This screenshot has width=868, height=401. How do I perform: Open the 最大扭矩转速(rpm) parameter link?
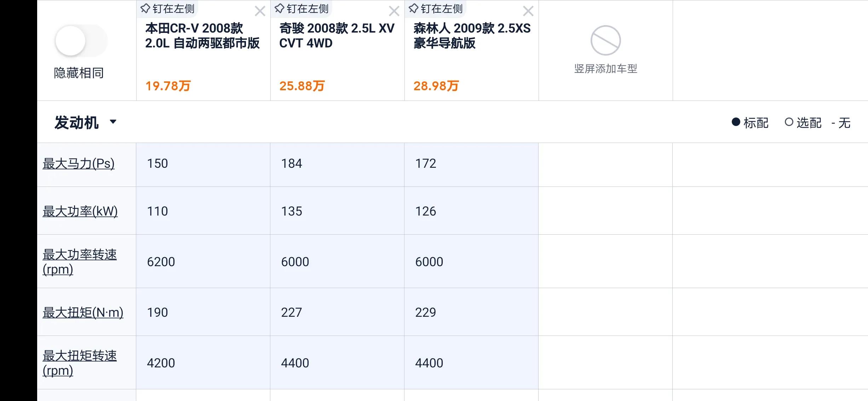[80, 362]
